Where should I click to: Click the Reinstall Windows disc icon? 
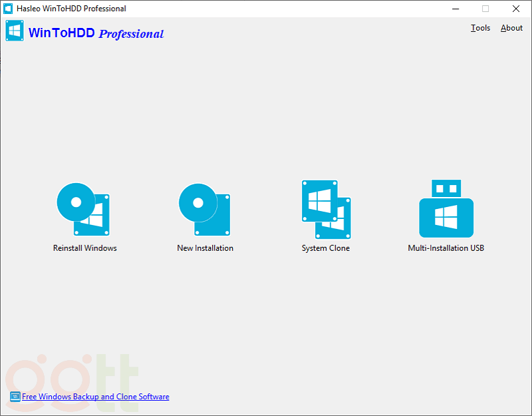pyautogui.click(x=84, y=210)
